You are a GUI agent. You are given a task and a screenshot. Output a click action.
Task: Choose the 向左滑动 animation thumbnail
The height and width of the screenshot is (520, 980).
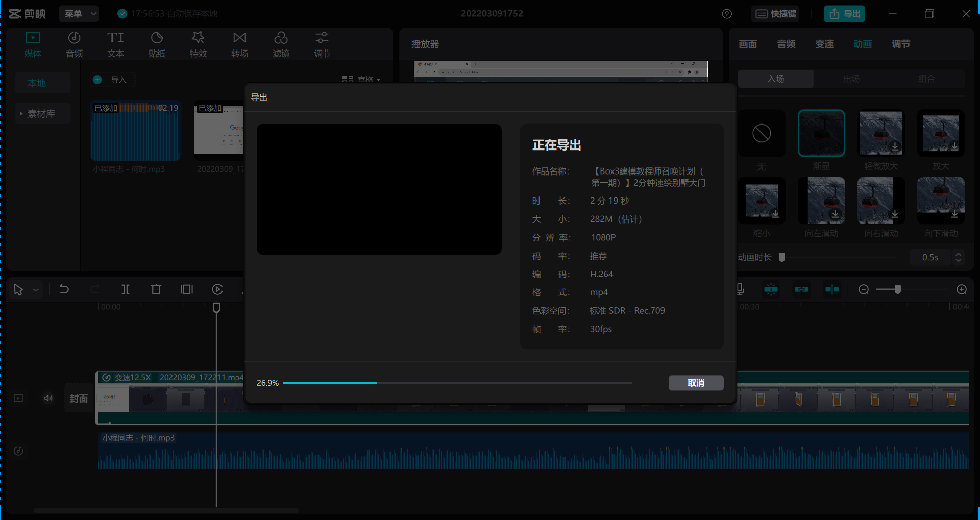pos(821,201)
